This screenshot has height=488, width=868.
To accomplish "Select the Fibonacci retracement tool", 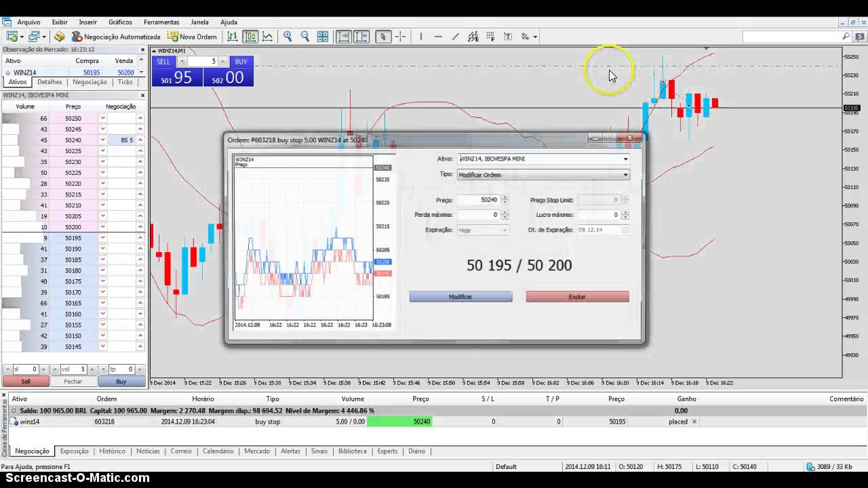I will (490, 37).
